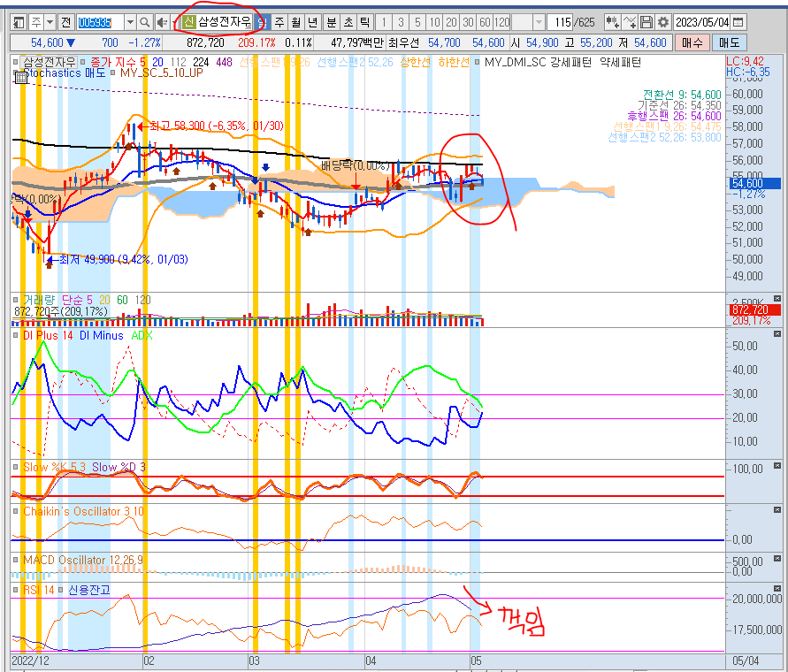Image resolution: width=788 pixels, height=672 pixels.
Task: Toggle the MY_SC_5_10_UP legend box
Action: tap(112, 73)
